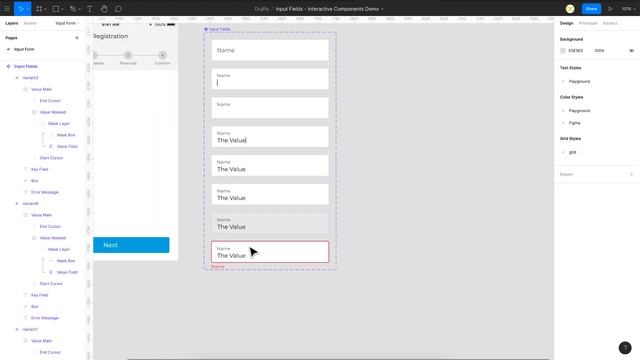Select the Pen tool
The image size is (640, 360).
click(x=72, y=9)
